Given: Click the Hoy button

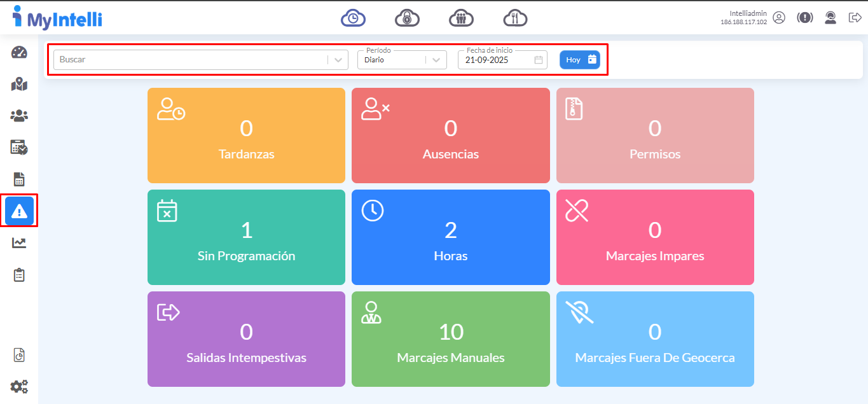Looking at the screenshot, I should [579, 60].
